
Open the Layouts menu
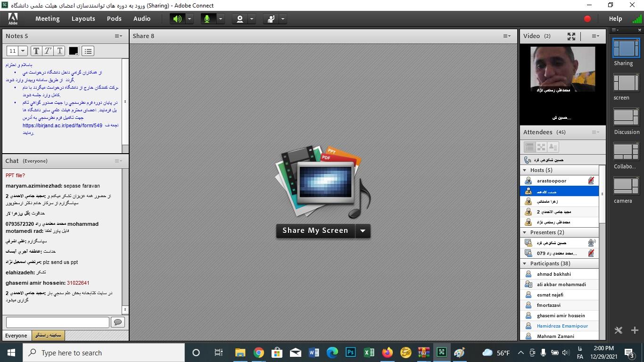(83, 19)
